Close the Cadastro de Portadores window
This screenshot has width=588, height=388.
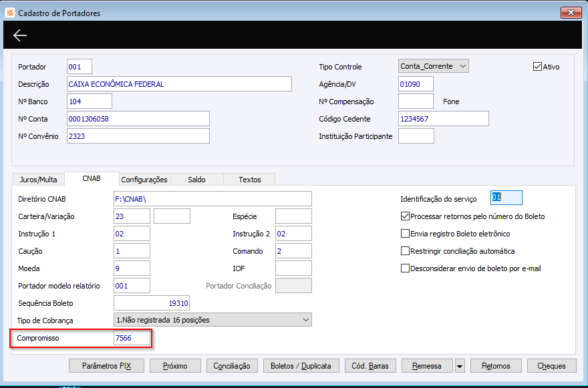pyautogui.click(x=571, y=13)
